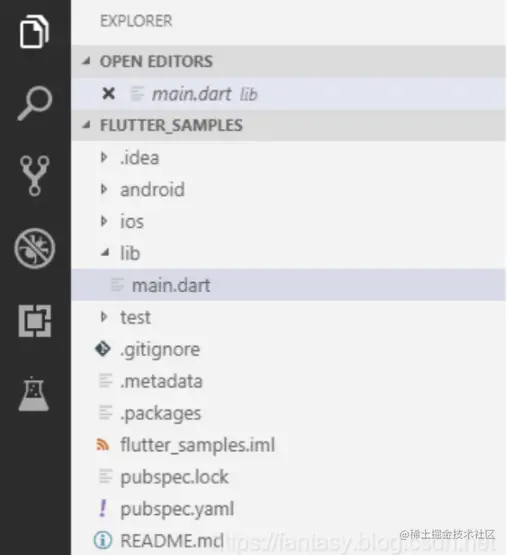Open the Explorer files icon in activity bar
Screen dimensions: 510x555
click(34, 32)
